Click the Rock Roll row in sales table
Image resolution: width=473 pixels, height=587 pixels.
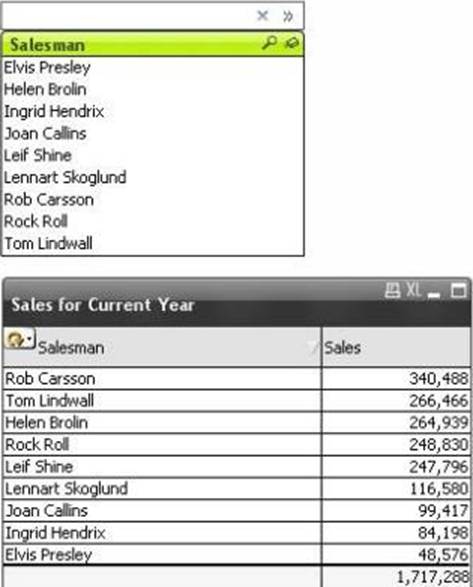(x=237, y=445)
